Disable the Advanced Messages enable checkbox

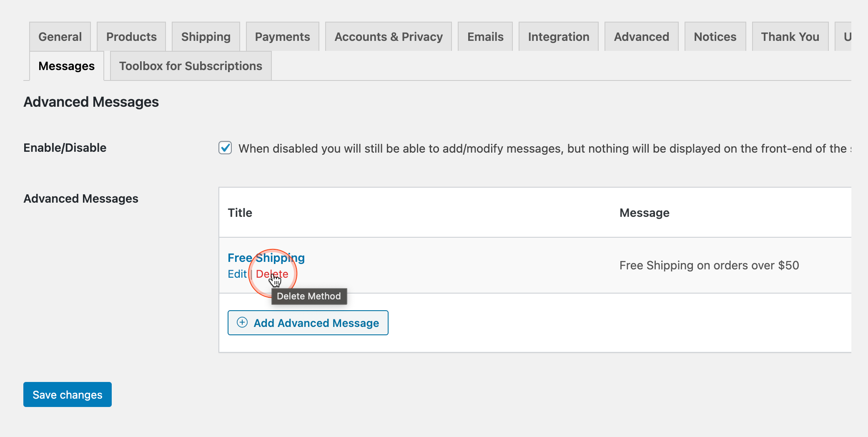click(x=225, y=148)
